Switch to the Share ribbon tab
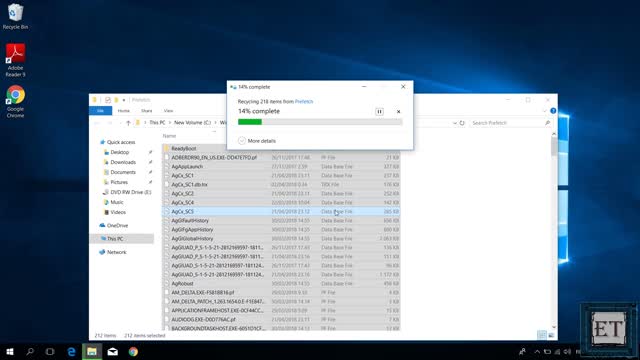Image resolution: width=640 pixels, height=360 pixels. (147, 111)
